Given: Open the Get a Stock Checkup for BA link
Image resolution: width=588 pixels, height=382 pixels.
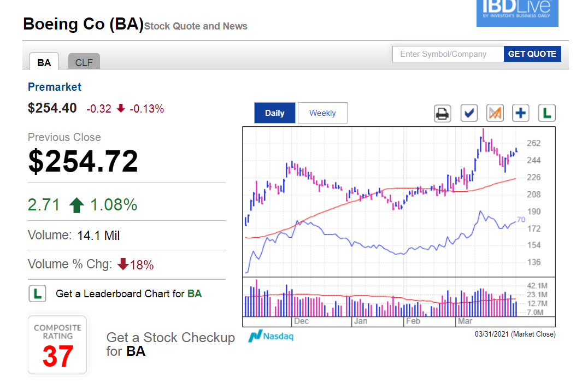Looking at the screenshot, I should (x=170, y=344).
